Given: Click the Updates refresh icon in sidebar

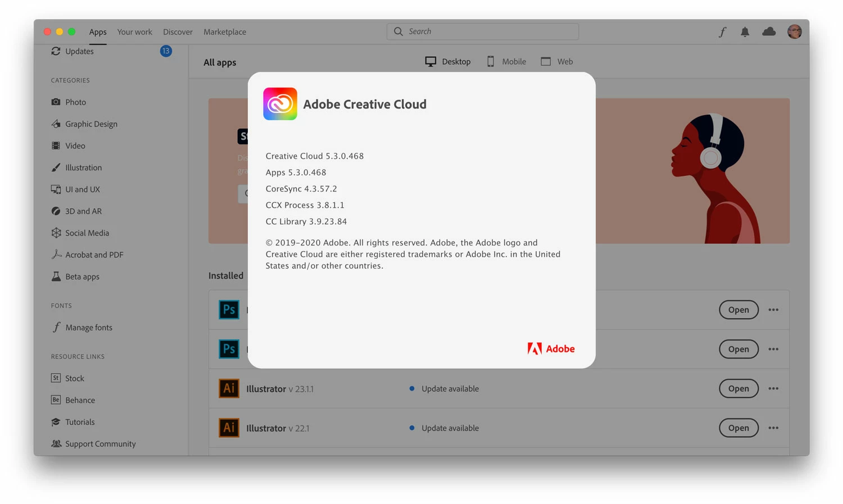Looking at the screenshot, I should pos(56,51).
